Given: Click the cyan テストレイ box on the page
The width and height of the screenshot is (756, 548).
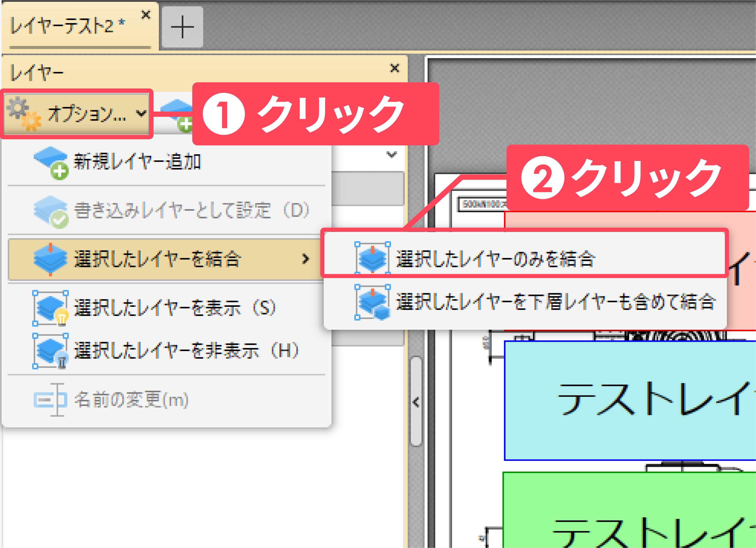Looking at the screenshot, I should pos(630,401).
